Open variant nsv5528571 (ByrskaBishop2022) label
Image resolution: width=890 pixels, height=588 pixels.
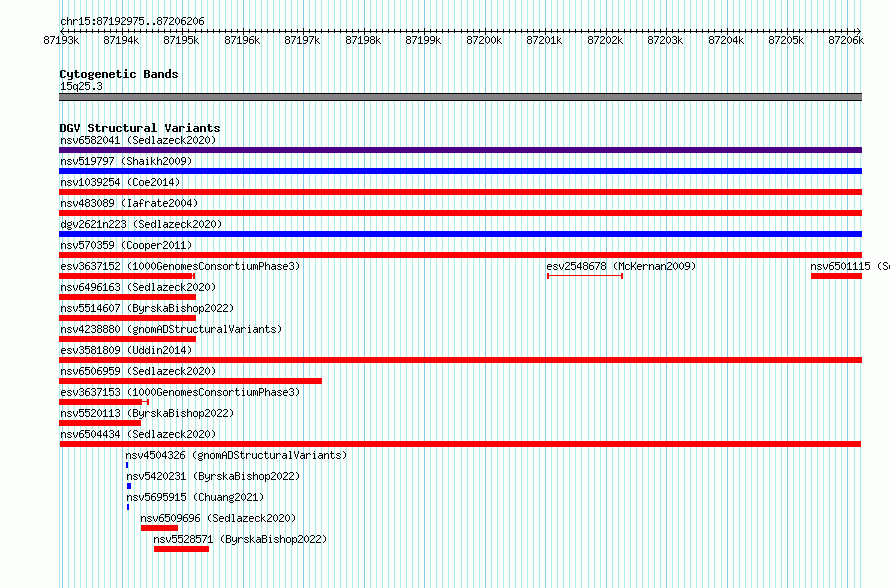click(x=240, y=539)
